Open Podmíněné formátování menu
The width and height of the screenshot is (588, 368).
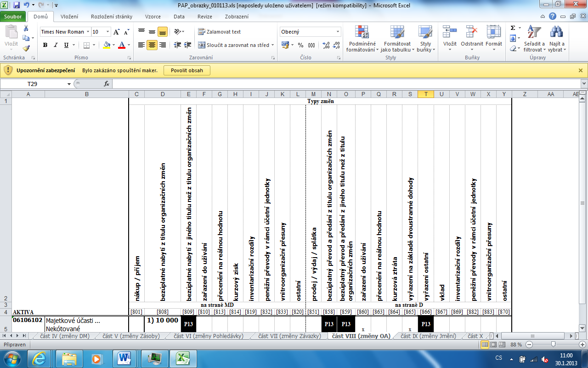[x=362, y=39]
